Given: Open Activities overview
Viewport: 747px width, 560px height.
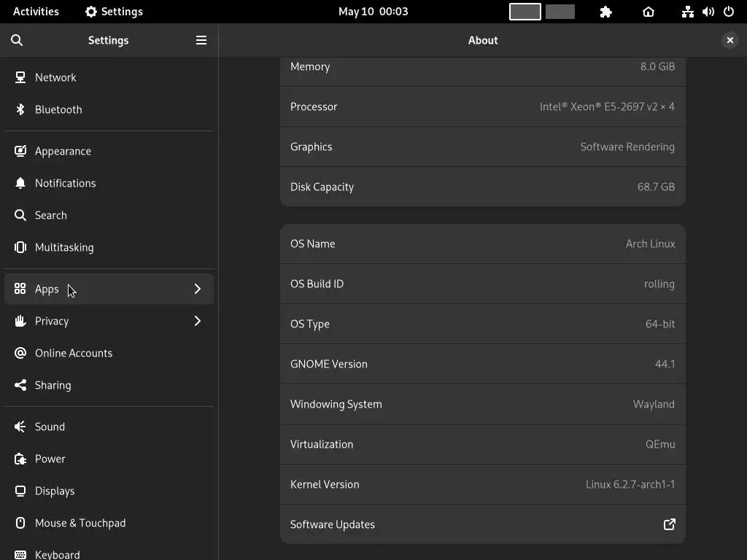Looking at the screenshot, I should pos(36,12).
